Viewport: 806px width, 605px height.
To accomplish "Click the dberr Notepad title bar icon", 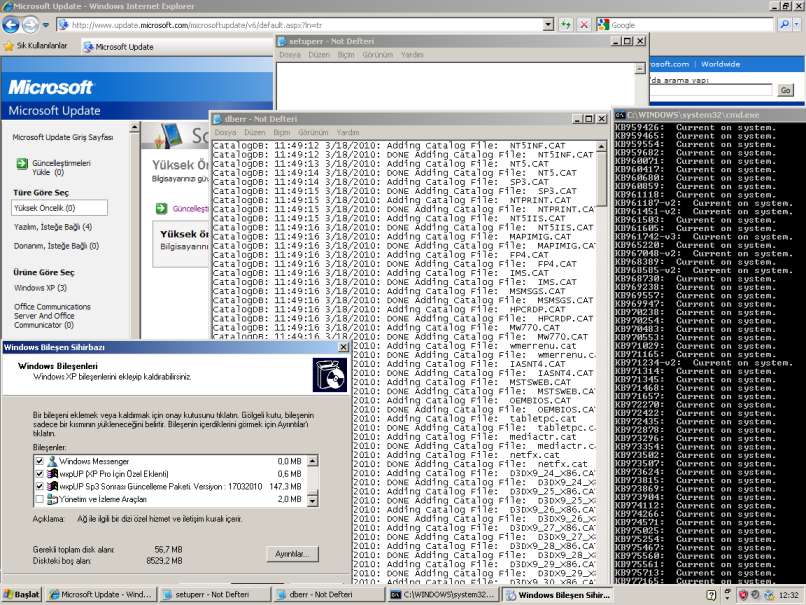I will tap(217, 119).
